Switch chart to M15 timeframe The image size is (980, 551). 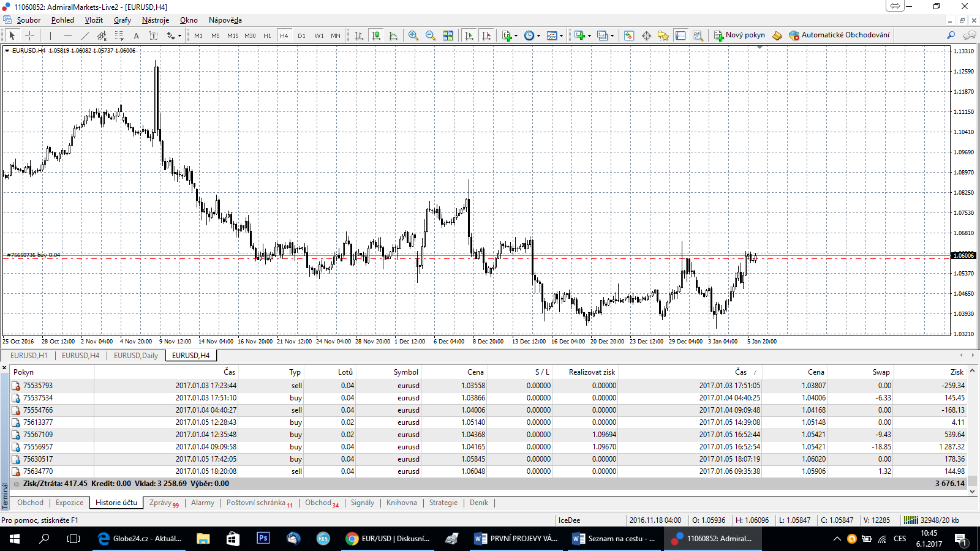(x=233, y=36)
